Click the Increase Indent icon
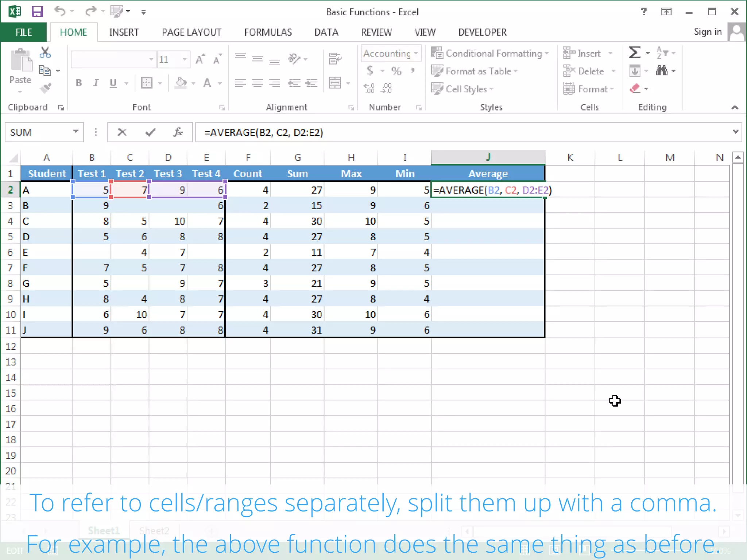 point(311,83)
